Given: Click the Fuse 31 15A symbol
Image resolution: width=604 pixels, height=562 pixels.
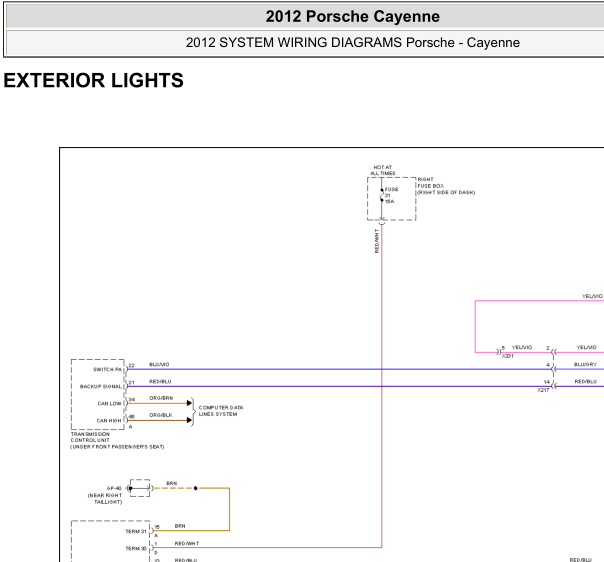Looking at the screenshot, I should click(x=382, y=195).
